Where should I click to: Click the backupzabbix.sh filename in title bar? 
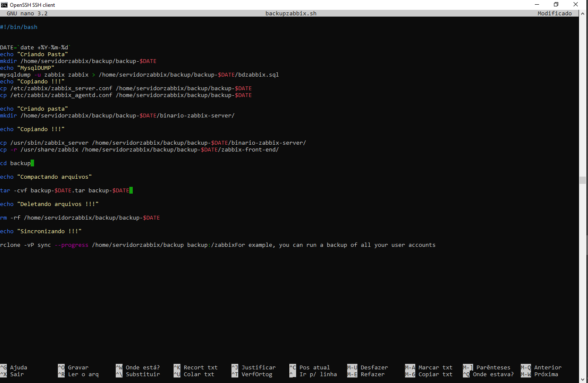click(x=291, y=13)
